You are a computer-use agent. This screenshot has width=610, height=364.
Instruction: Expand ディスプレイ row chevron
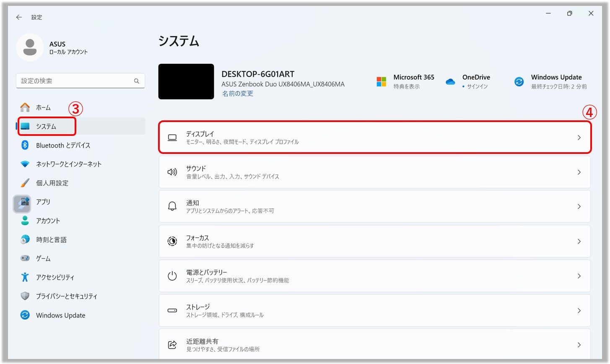(x=579, y=138)
